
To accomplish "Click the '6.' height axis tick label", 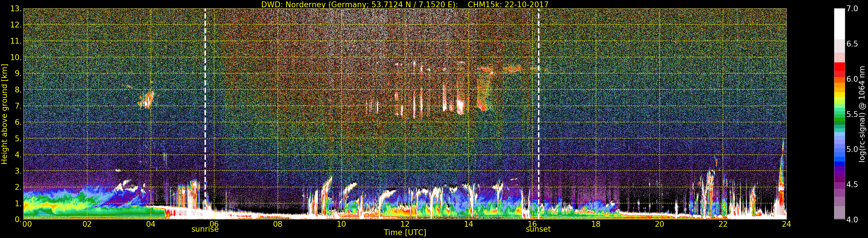I will pyautogui.click(x=18, y=122).
